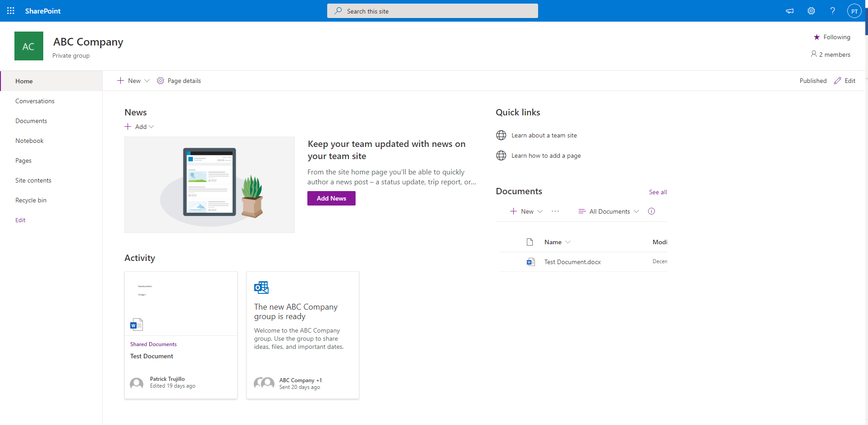This screenshot has width=868, height=425.
Task: Click the help question mark icon
Action: [x=832, y=11]
